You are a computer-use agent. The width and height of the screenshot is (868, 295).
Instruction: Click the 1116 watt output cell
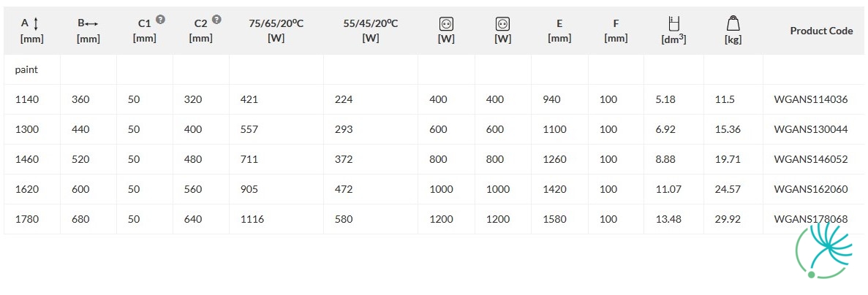click(252, 219)
